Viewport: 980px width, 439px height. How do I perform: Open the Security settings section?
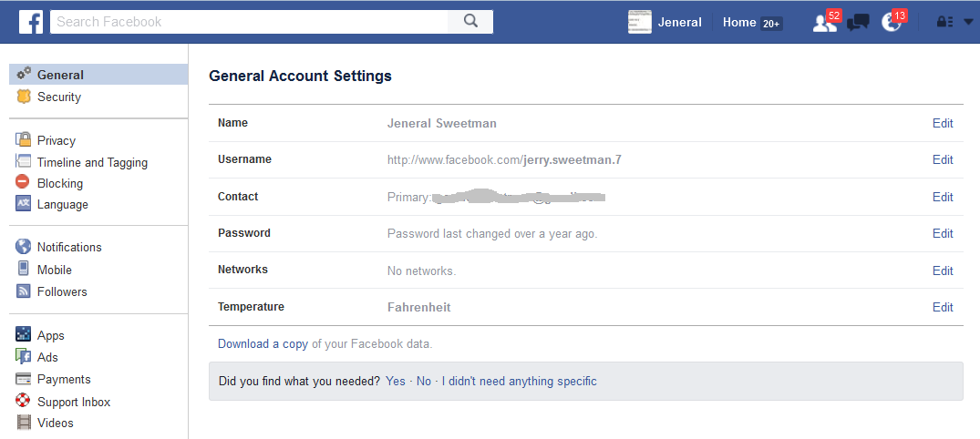[x=58, y=97]
